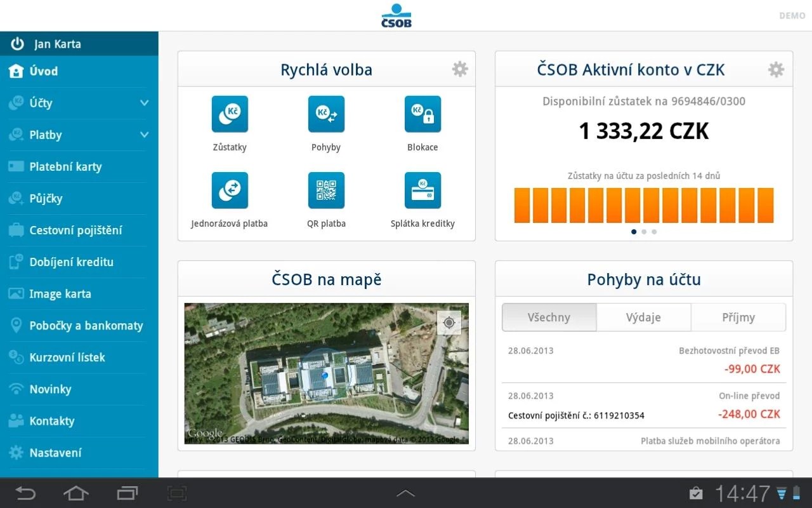Open Novinky in the sidebar

[x=79, y=389]
